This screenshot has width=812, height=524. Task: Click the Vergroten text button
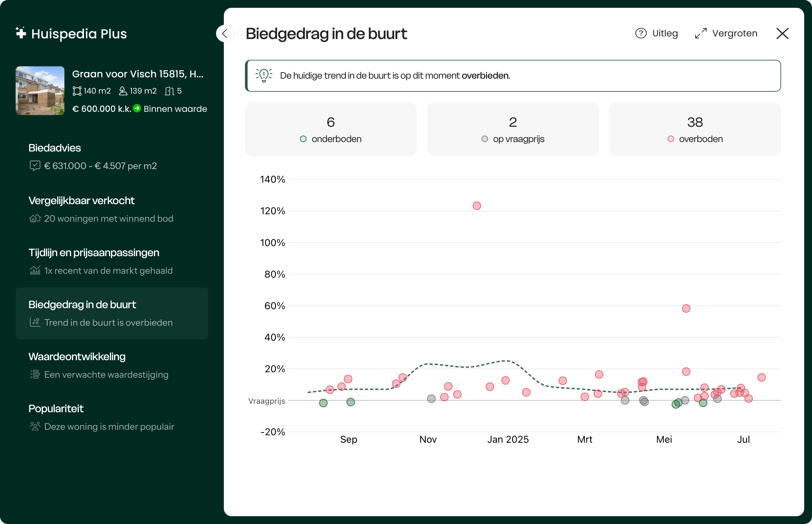point(735,33)
